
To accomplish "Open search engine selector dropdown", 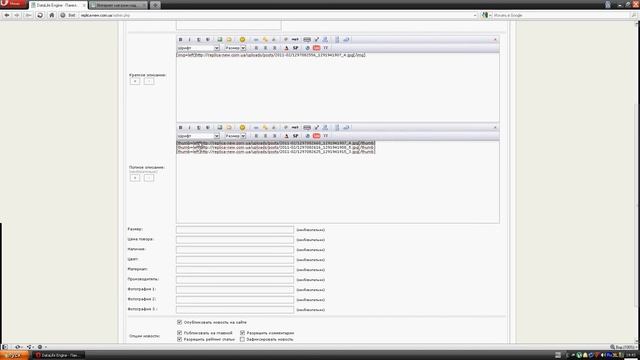I will click(487, 15).
